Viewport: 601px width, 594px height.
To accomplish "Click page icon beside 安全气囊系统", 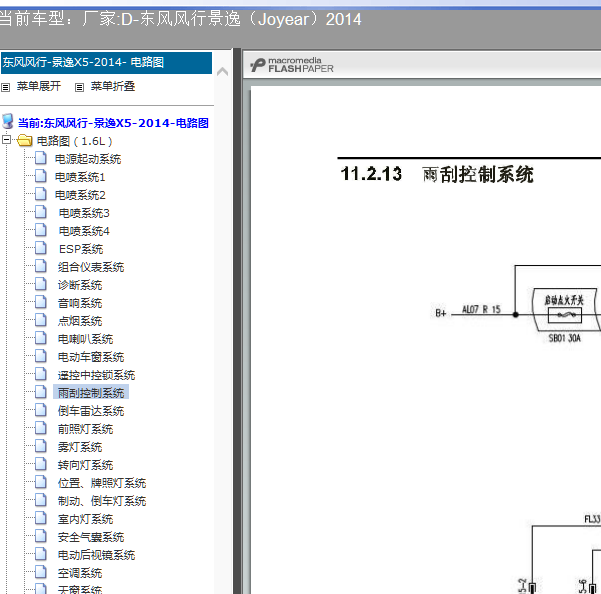I will (41, 536).
